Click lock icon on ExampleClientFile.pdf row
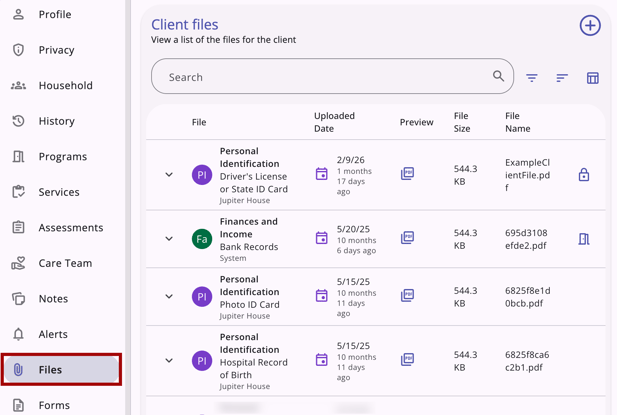Image resolution: width=617 pixels, height=415 pixels. click(584, 175)
